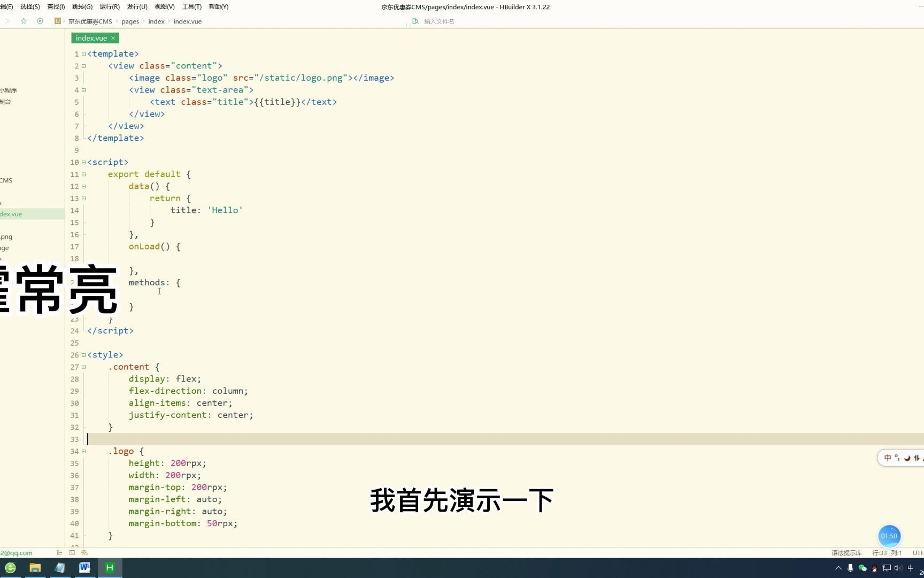This screenshot has height=578, width=924.
Task: Collapse the style block on line 26
Action: (x=83, y=355)
